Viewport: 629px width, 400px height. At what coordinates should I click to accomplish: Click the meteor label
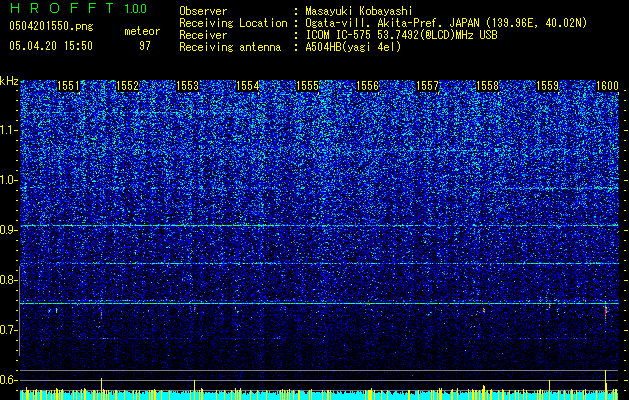click(142, 31)
